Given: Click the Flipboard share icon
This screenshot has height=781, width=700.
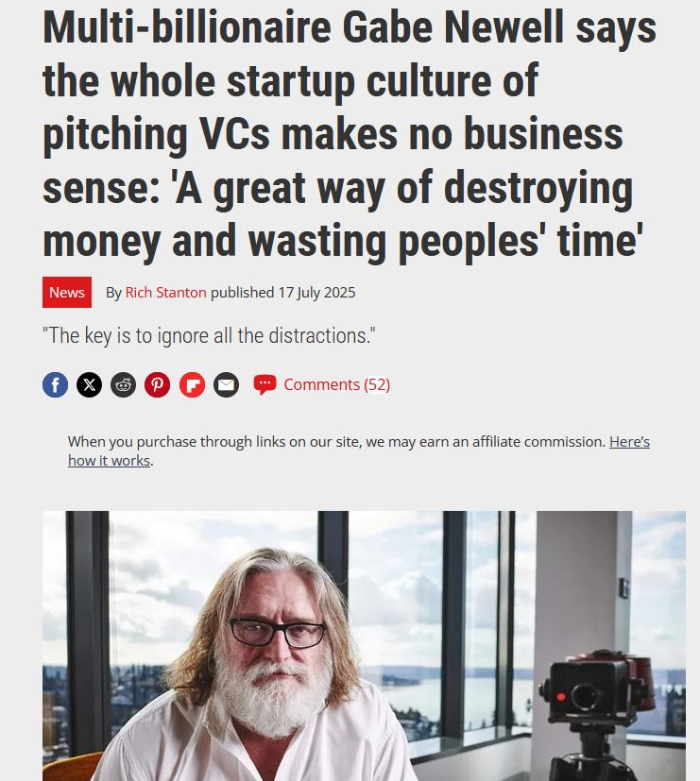Looking at the screenshot, I should coord(193,384).
